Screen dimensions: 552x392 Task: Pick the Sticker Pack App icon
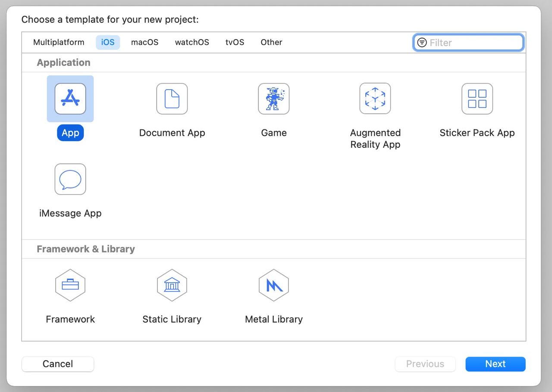point(477,99)
